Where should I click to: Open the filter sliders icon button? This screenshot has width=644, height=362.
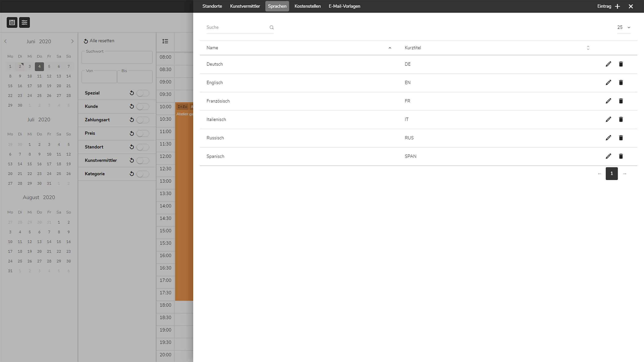tap(25, 23)
